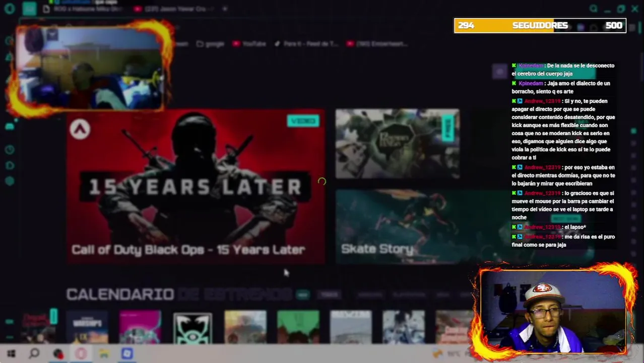Viewport: 644px width, 363px height.
Task: Open the Opera GX menu logo
Action: (x=9, y=8)
